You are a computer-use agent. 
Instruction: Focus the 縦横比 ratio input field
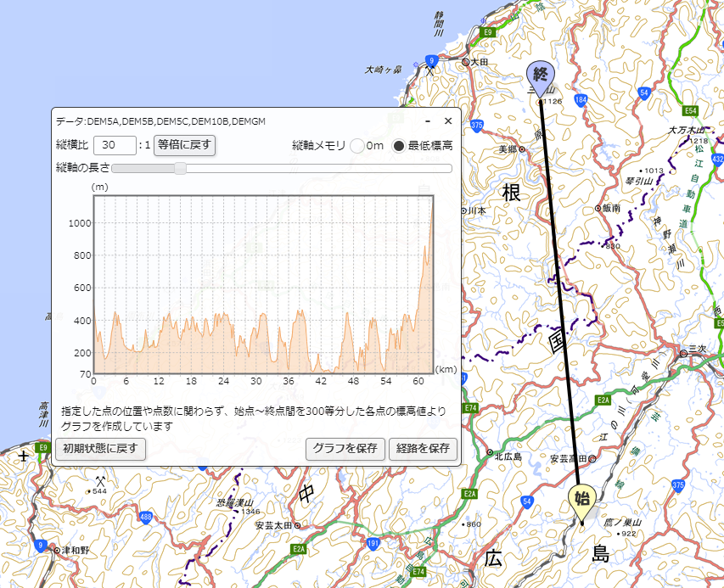pyautogui.click(x=115, y=145)
